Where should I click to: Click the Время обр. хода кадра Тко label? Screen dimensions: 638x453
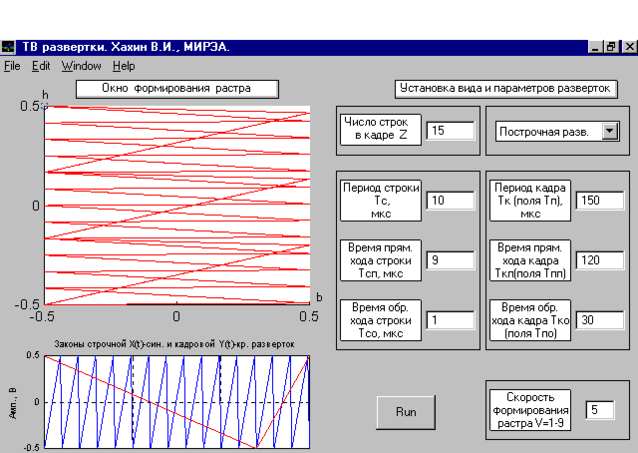[x=530, y=320]
